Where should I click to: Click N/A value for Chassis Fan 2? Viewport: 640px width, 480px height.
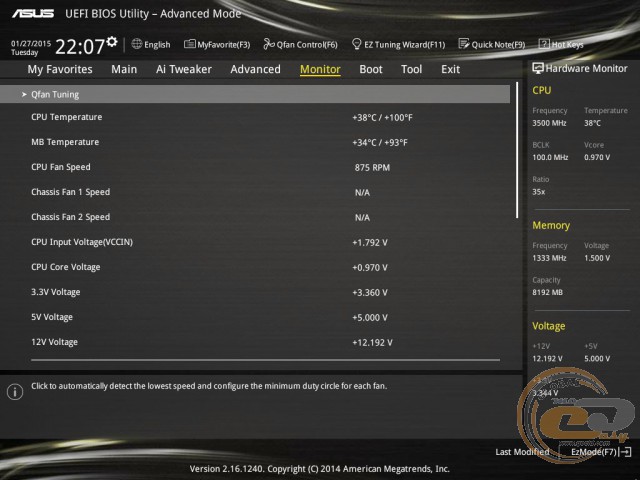(x=362, y=218)
